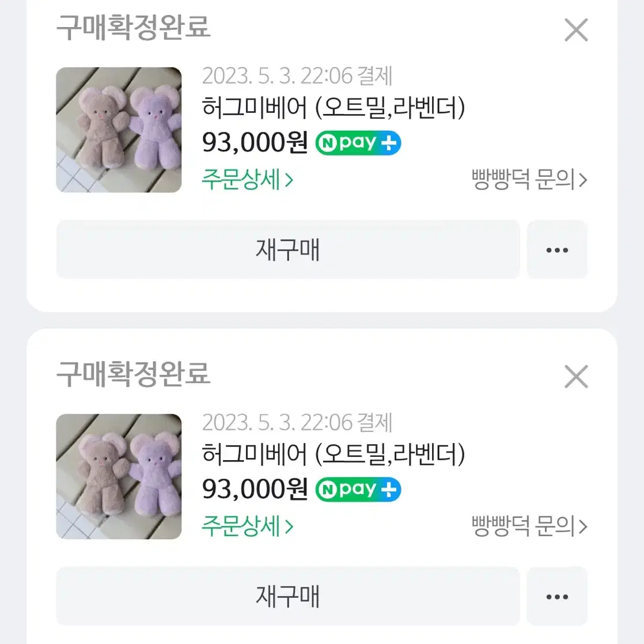Open 주문상세 link for the first order
644x644 pixels.
(x=248, y=180)
